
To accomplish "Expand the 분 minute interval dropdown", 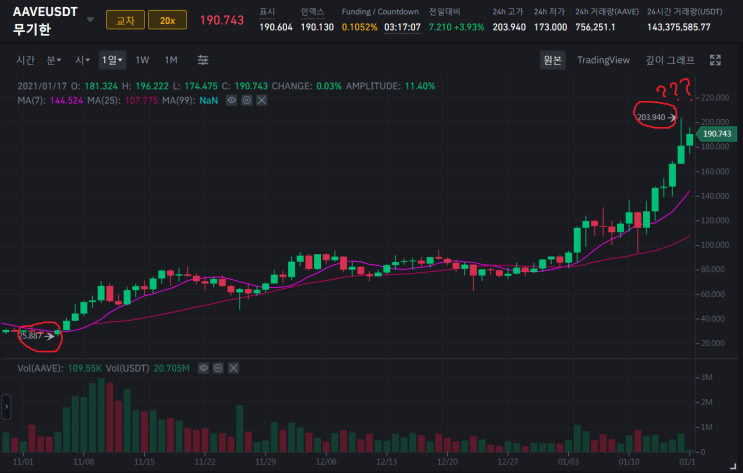I will 54,60.
